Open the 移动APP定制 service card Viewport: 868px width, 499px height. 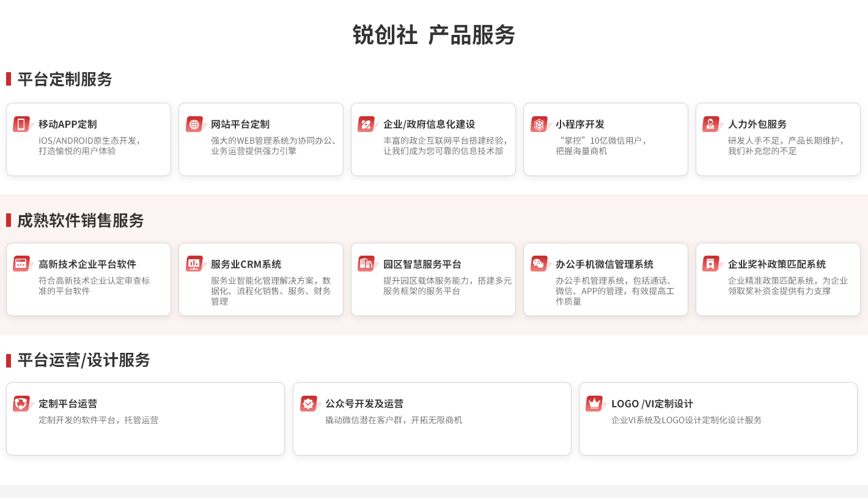click(88, 139)
